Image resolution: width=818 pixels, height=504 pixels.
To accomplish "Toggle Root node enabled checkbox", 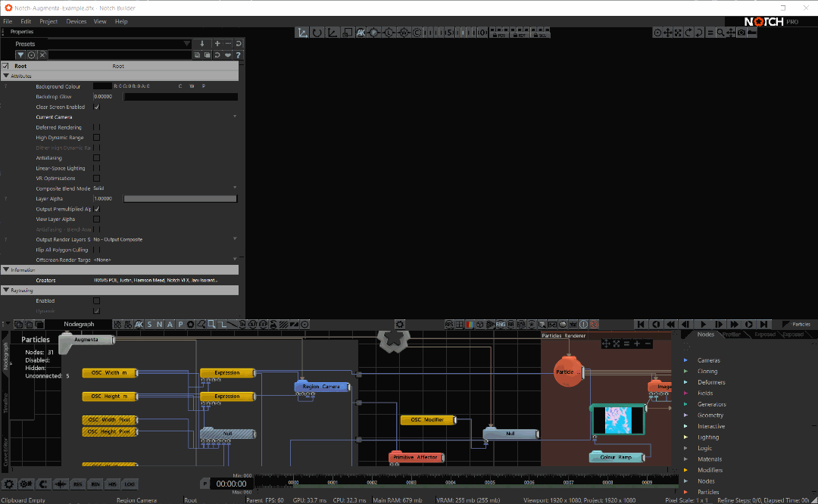I will [x=5, y=66].
